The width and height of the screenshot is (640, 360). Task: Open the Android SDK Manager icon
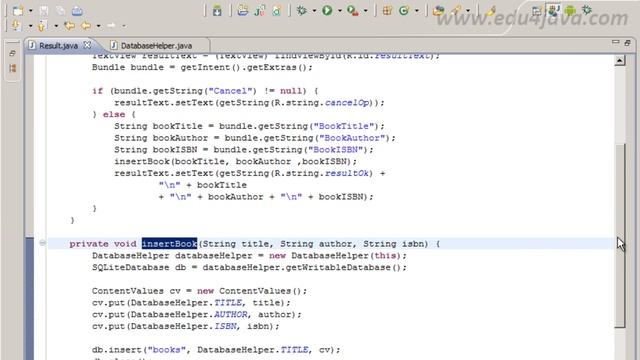(217, 11)
